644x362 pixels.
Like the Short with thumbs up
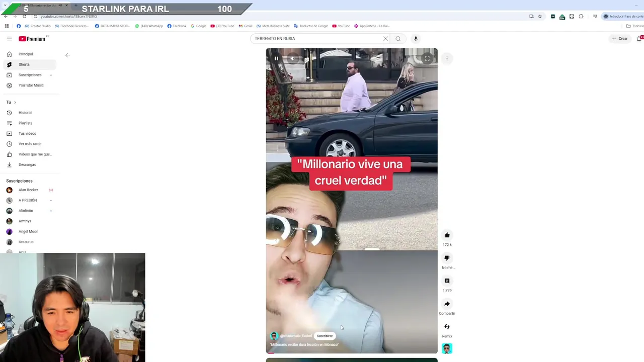[447, 235]
